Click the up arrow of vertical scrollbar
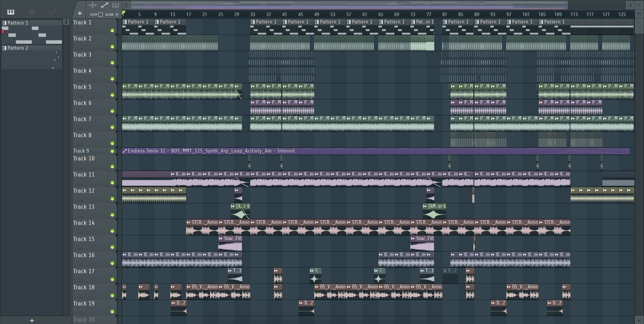Viewport: 644px width, 324px height. point(639,14)
